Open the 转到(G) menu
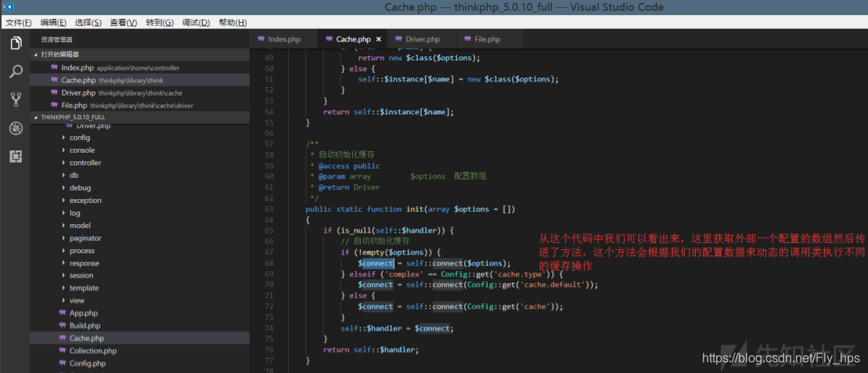 coord(160,23)
